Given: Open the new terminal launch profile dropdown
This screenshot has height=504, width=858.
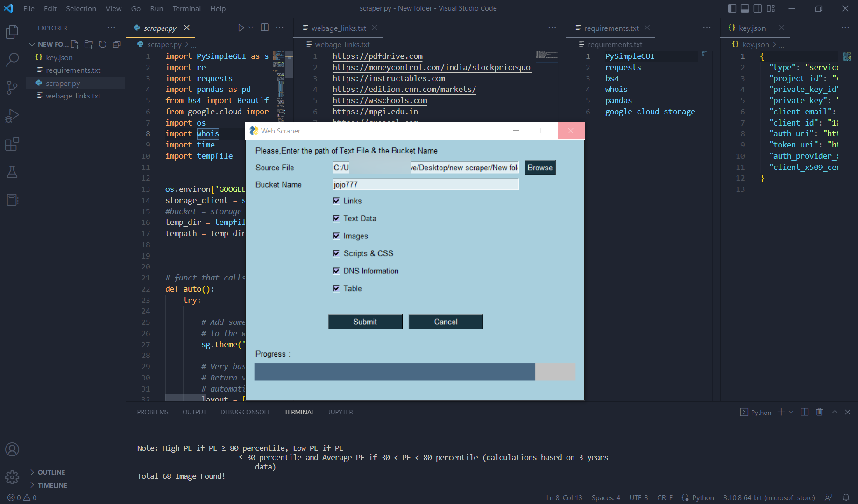Looking at the screenshot, I should 791,412.
